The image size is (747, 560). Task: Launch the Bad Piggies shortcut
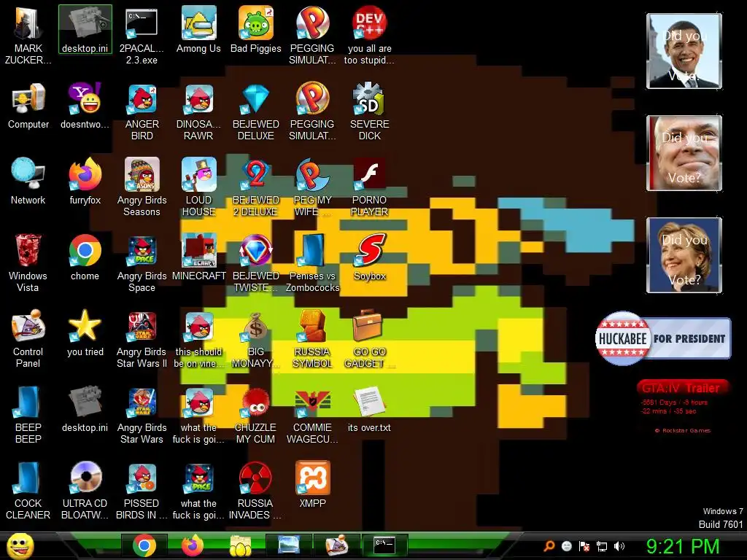[256, 29]
